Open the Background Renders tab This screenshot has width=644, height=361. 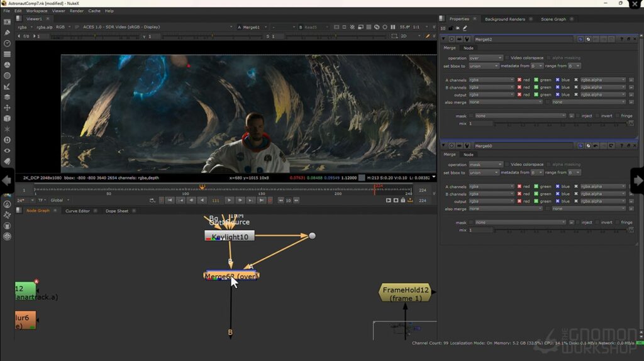[505, 19]
